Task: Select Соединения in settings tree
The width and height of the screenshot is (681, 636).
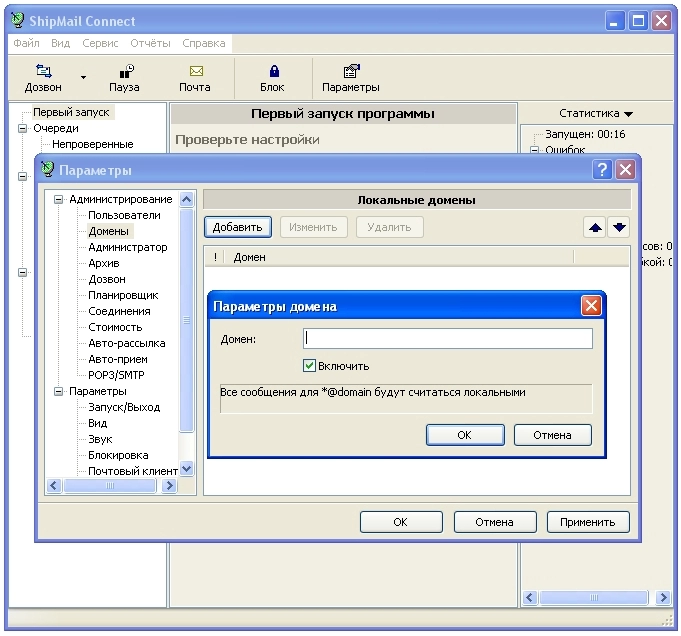Action: click(119, 312)
